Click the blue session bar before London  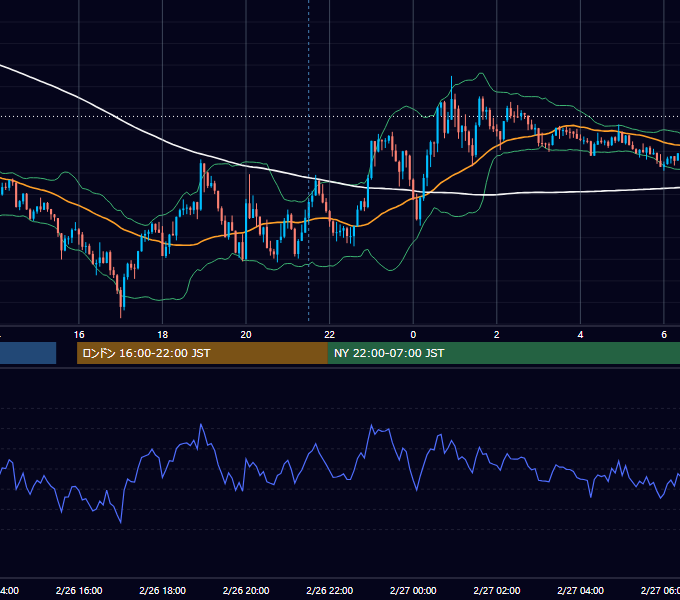coord(28,353)
